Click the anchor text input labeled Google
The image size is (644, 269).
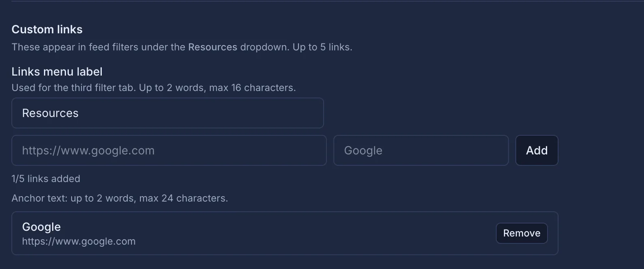tap(421, 150)
